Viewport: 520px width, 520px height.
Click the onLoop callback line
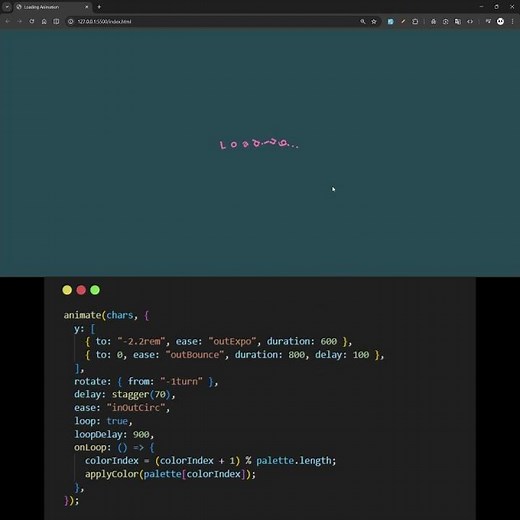tap(114, 447)
